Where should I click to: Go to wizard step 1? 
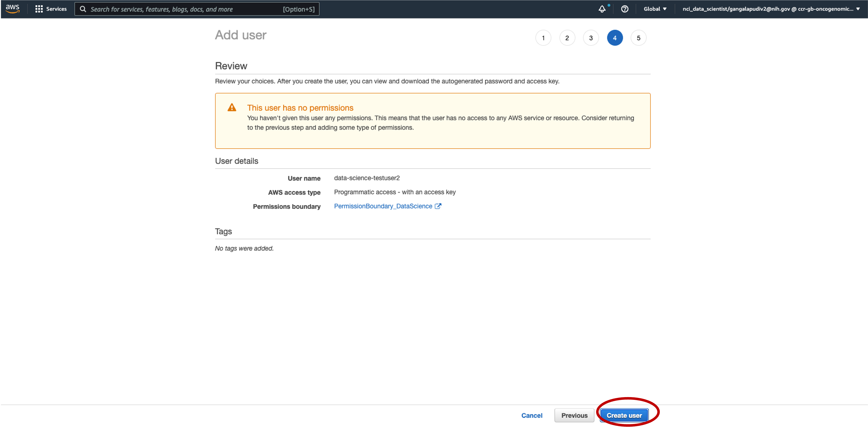click(x=543, y=38)
